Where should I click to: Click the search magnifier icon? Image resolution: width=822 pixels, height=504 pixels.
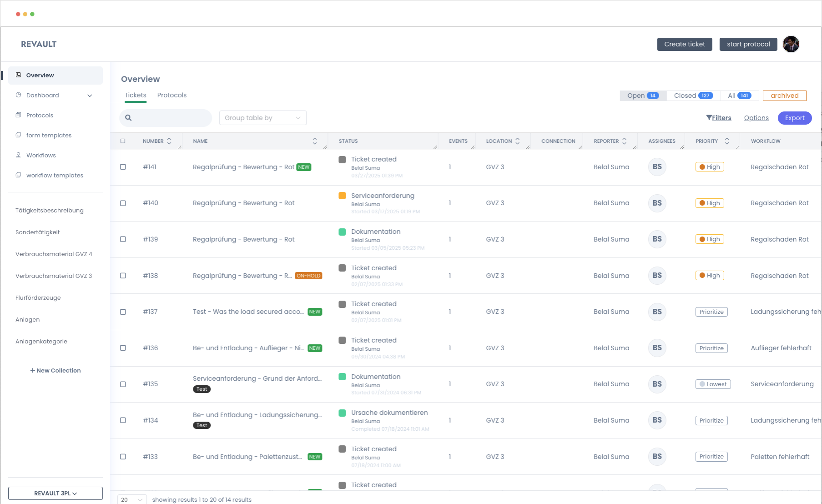point(128,118)
